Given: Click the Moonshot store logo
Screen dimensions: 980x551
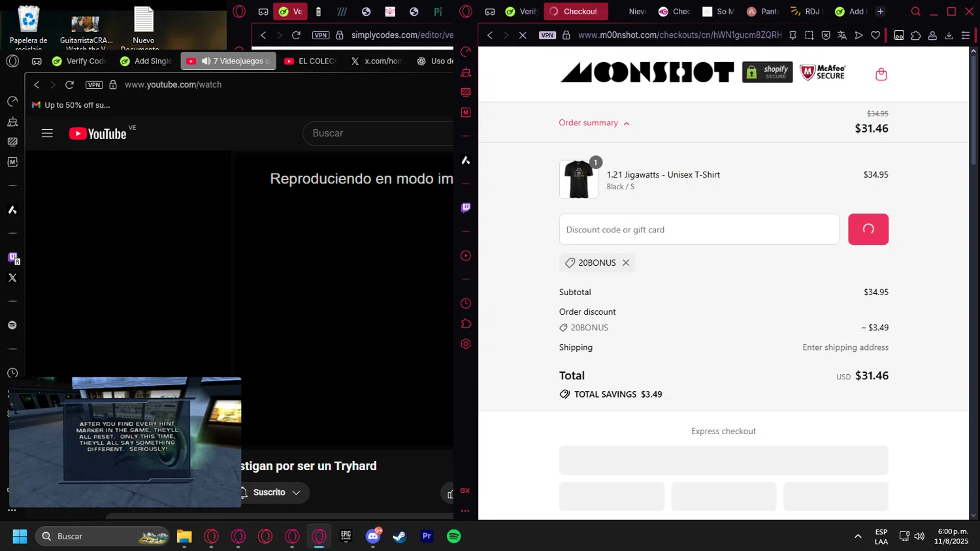Looking at the screenshot, I should [647, 72].
